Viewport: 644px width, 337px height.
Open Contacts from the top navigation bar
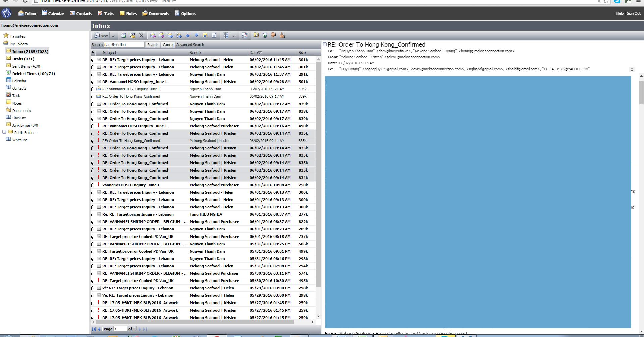pos(81,13)
